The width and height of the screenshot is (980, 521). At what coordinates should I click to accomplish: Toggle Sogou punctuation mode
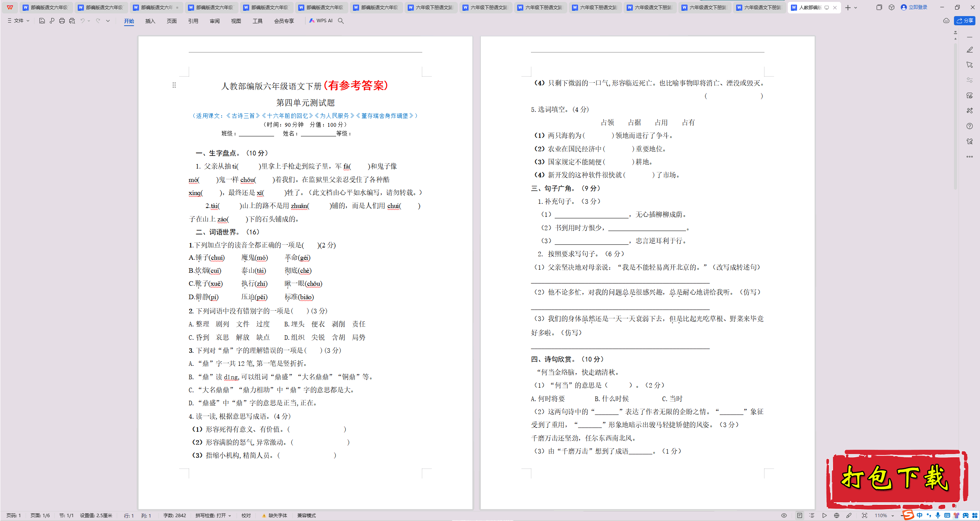[928, 515]
